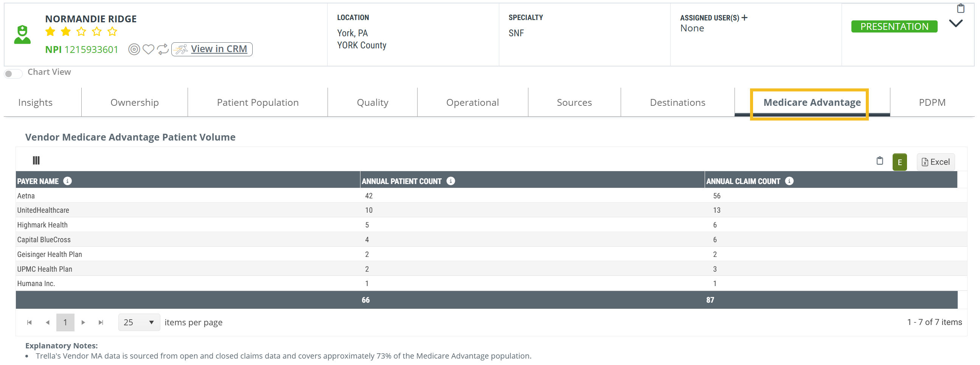Click fifth rating star
This screenshot has width=980, height=365.
coord(112,32)
